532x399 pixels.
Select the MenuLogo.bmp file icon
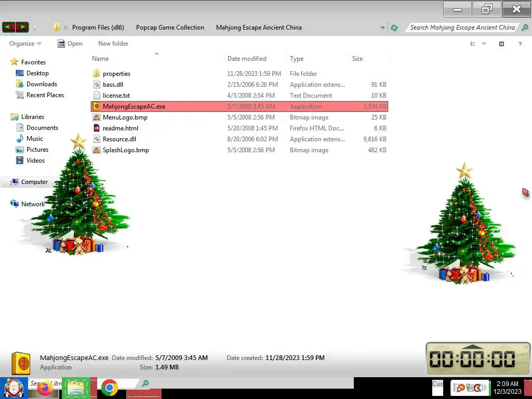(97, 117)
